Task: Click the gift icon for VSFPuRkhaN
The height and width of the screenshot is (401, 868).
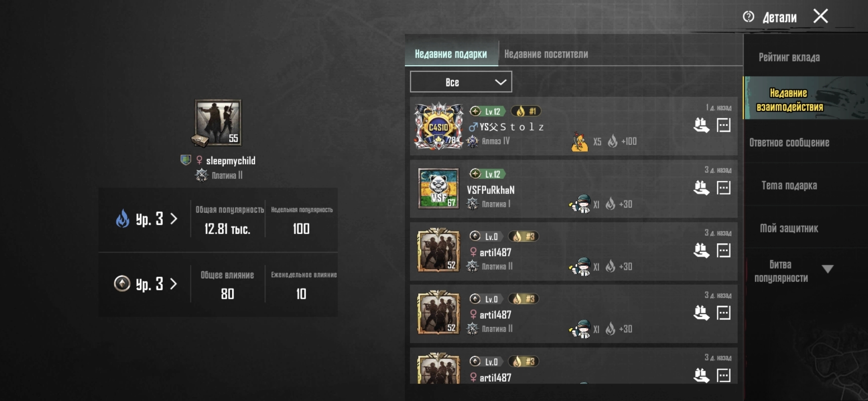Action: click(701, 188)
